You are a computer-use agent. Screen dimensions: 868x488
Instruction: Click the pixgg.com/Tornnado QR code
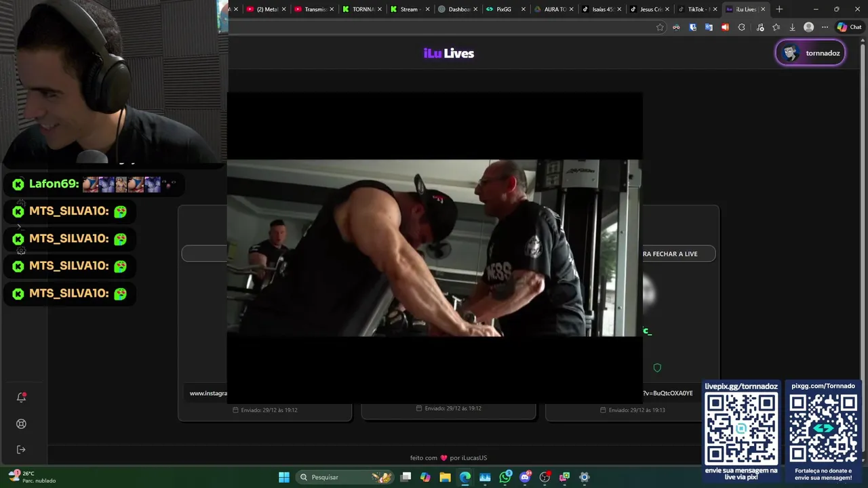point(823,428)
